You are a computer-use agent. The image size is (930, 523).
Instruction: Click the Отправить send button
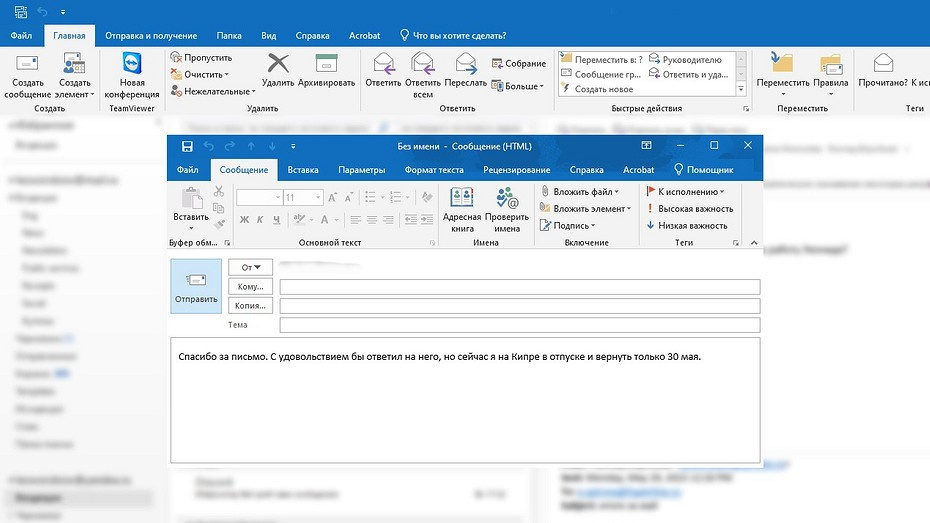pyautogui.click(x=196, y=286)
